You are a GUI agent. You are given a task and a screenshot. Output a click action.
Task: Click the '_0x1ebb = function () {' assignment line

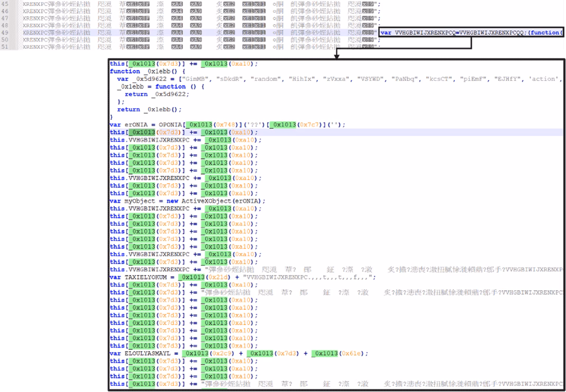click(161, 86)
